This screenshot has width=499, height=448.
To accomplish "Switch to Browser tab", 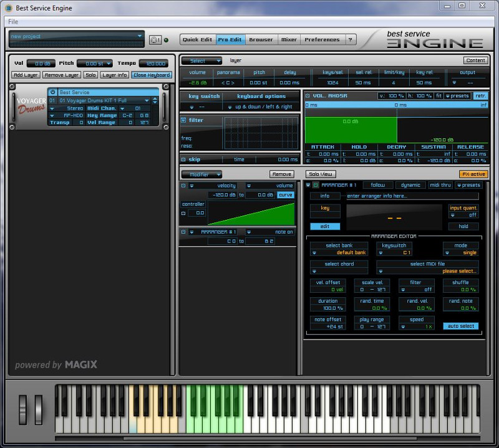I will click(261, 40).
